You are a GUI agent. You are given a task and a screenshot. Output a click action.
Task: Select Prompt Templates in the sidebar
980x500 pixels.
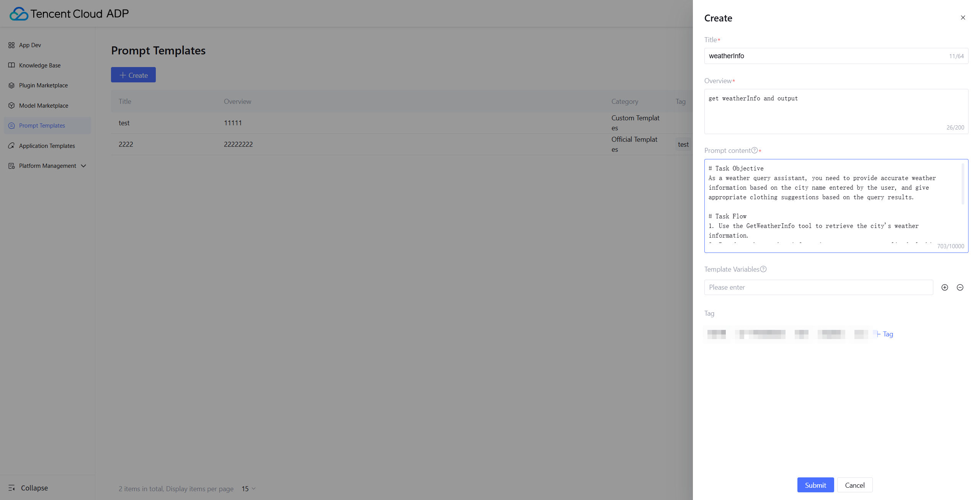[42, 125]
